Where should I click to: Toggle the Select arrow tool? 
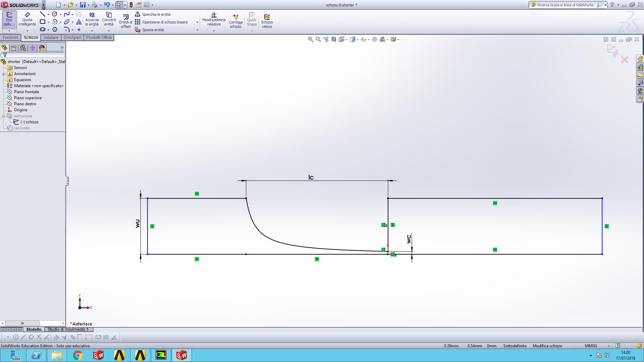[x=119, y=5]
